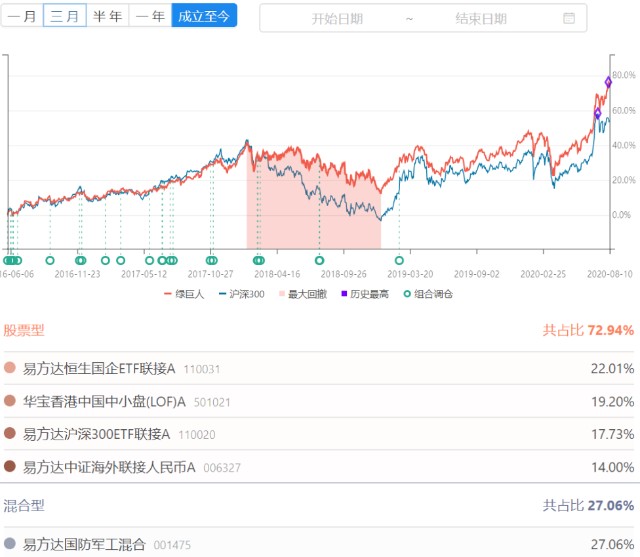Click the upper purple historical-high diamond marker
Viewport: 640px width, 557px height.
coord(608,82)
